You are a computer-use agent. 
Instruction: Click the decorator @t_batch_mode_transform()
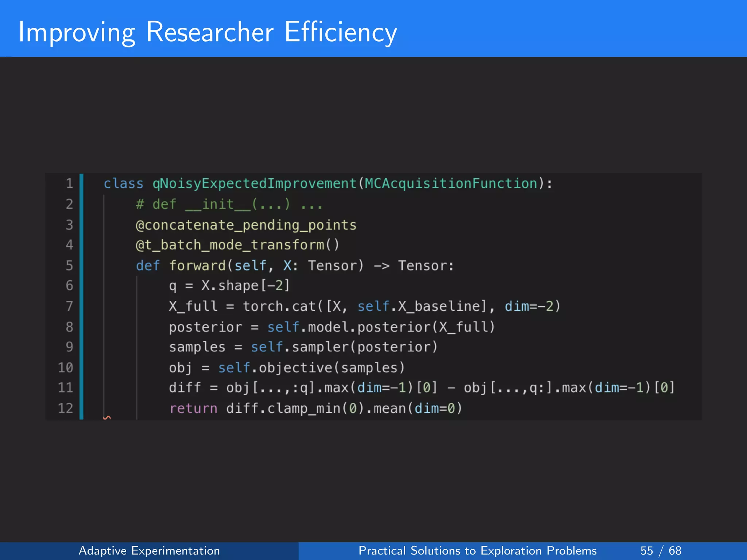(237, 245)
